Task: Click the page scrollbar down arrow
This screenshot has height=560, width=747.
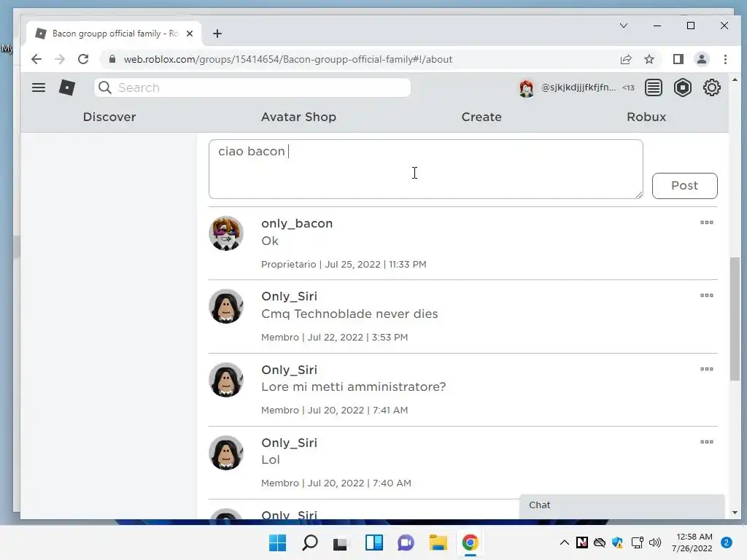Action: coord(735,513)
